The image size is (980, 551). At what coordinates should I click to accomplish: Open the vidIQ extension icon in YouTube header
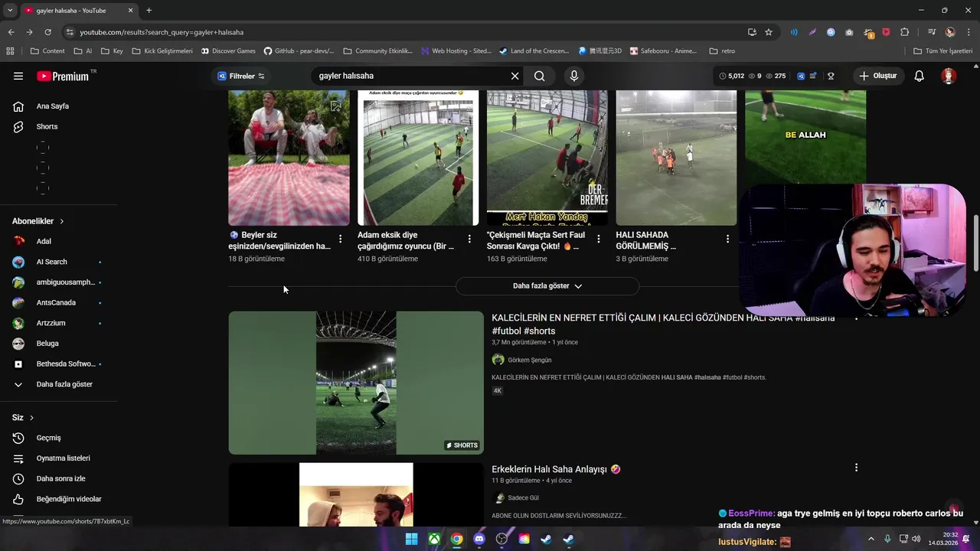[x=801, y=76]
